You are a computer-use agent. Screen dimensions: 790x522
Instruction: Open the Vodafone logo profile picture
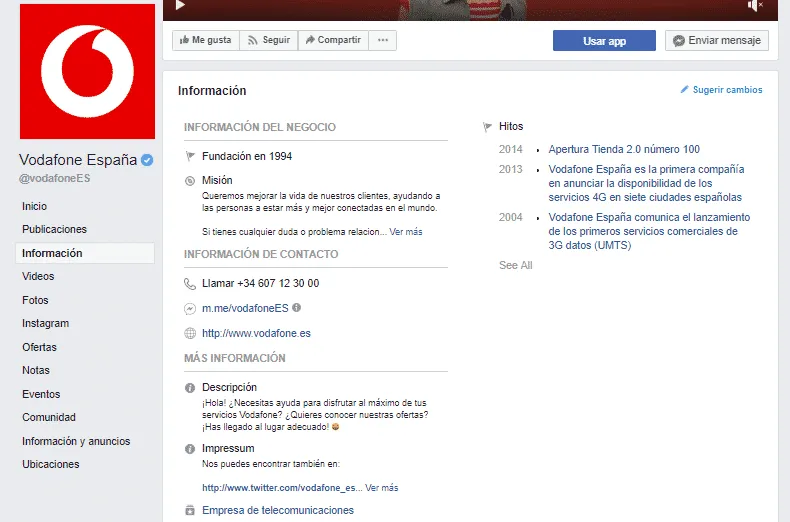pyautogui.click(x=87, y=72)
